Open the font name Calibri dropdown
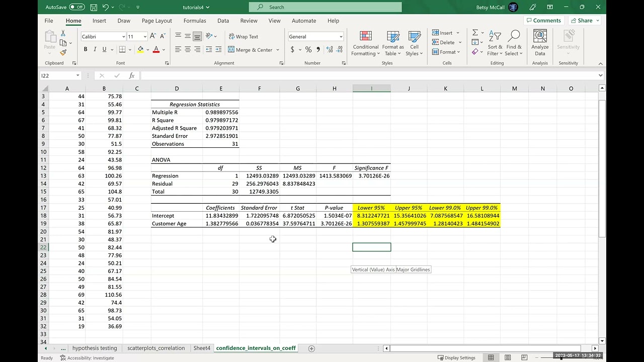 [123, 37]
